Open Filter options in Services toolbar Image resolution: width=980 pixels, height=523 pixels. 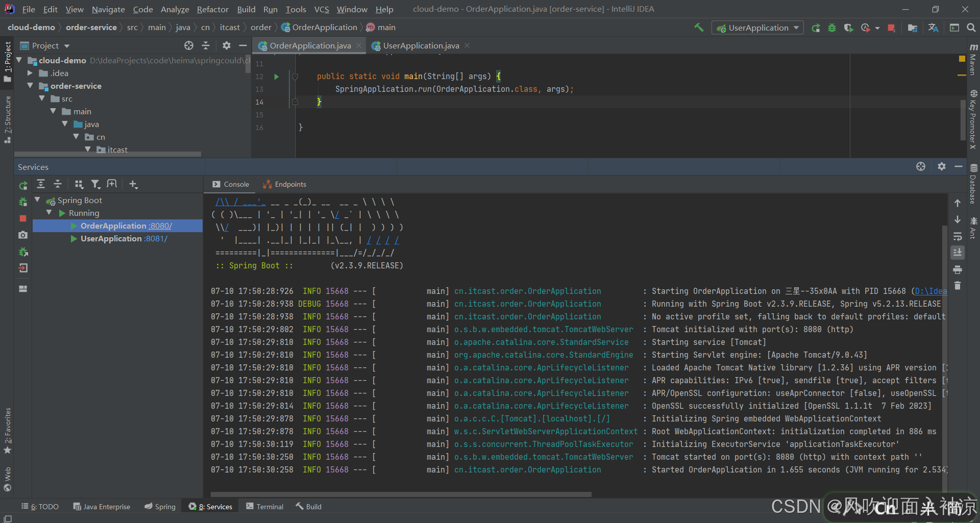(x=95, y=184)
